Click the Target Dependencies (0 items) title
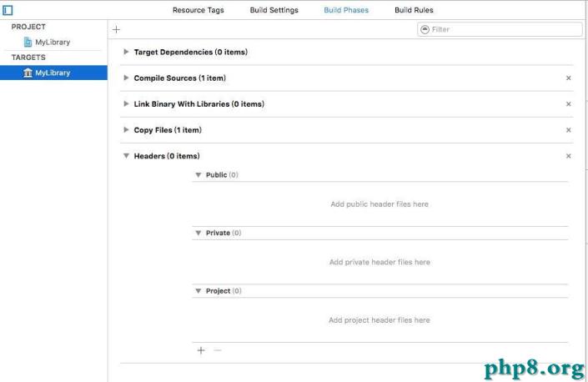Image resolution: width=588 pixels, height=382 pixels. click(190, 52)
